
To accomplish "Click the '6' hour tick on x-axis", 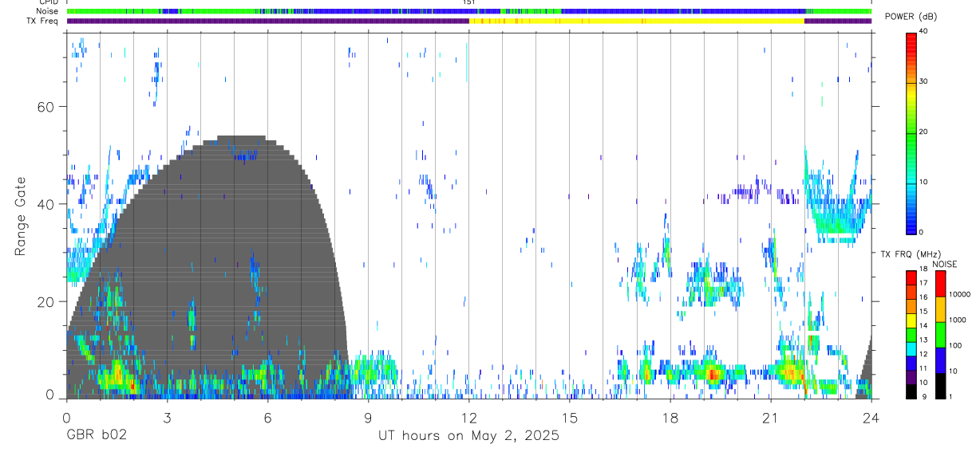I will [x=267, y=417].
